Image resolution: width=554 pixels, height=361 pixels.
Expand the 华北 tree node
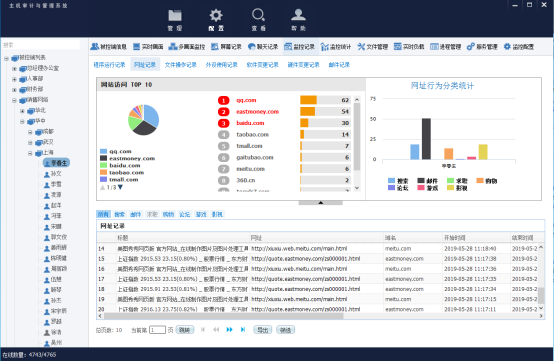[x=22, y=111]
